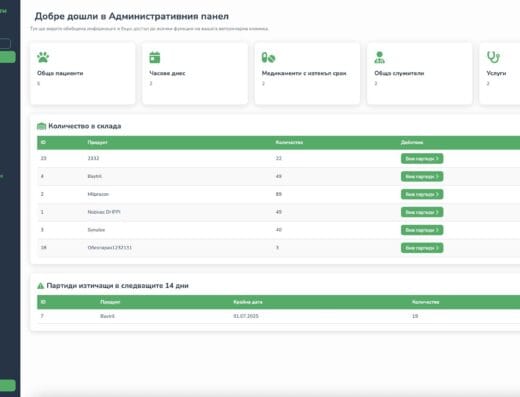Click the green button at the sidebar bottom
The width and height of the screenshot is (520, 397).
click(x=7, y=385)
